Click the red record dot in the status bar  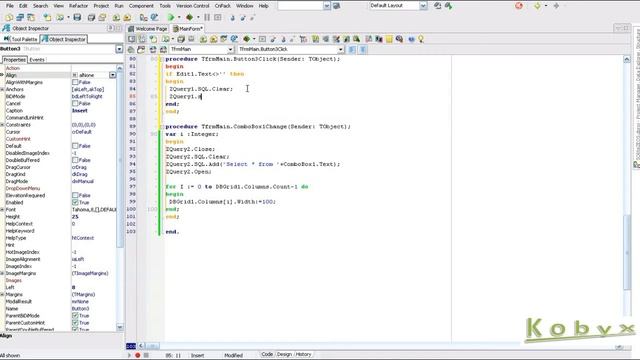coord(138,355)
